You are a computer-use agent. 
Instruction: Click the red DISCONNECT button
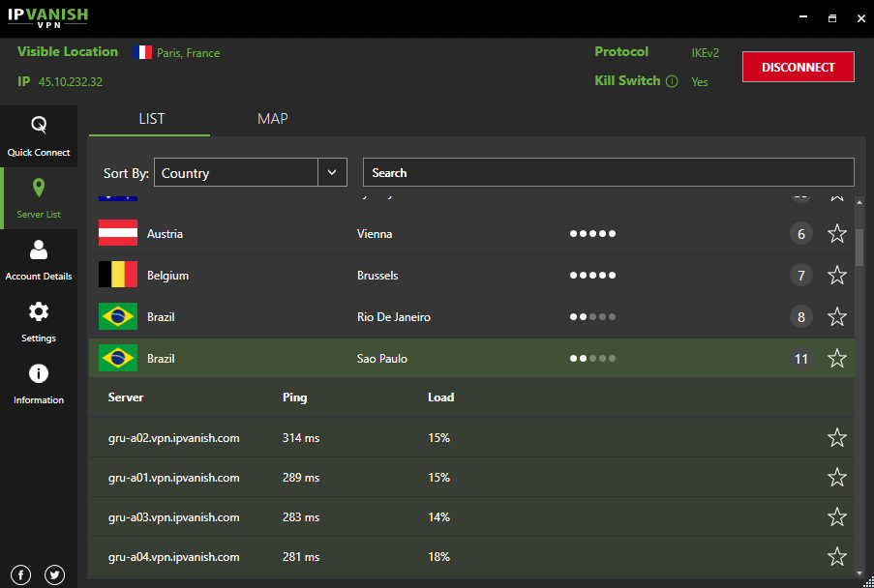pos(799,67)
